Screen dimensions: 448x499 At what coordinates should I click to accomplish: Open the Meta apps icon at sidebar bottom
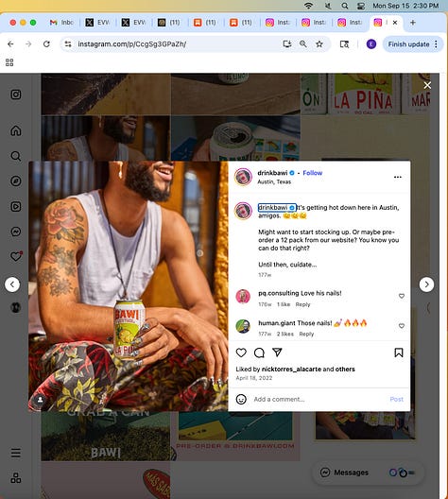click(16, 477)
